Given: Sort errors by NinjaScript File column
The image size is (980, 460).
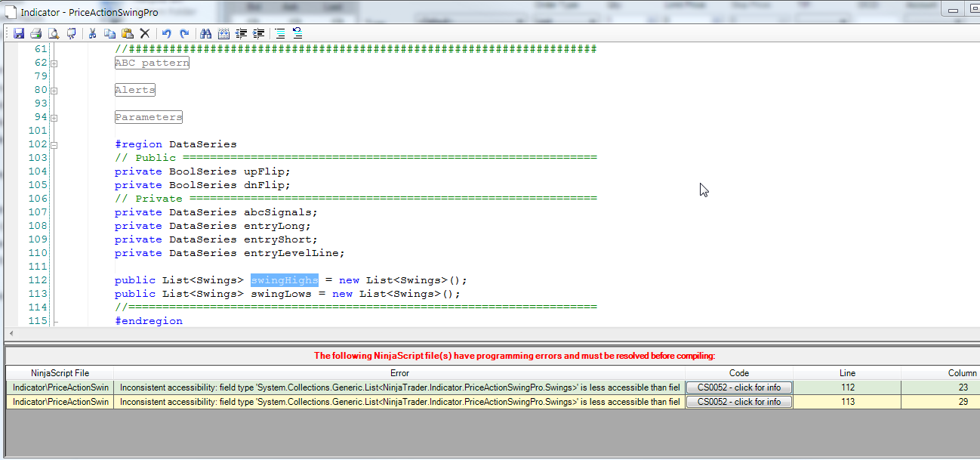Looking at the screenshot, I should click(x=60, y=373).
